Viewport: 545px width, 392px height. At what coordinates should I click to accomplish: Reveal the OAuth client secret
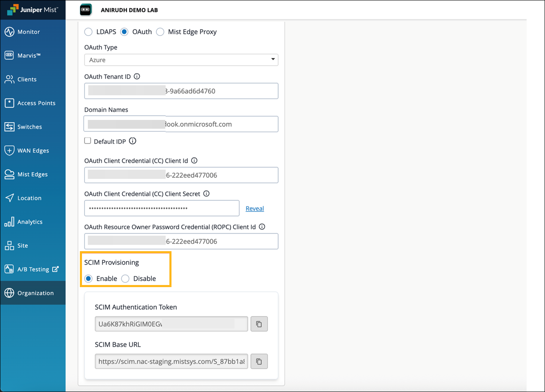[x=254, y=209]
